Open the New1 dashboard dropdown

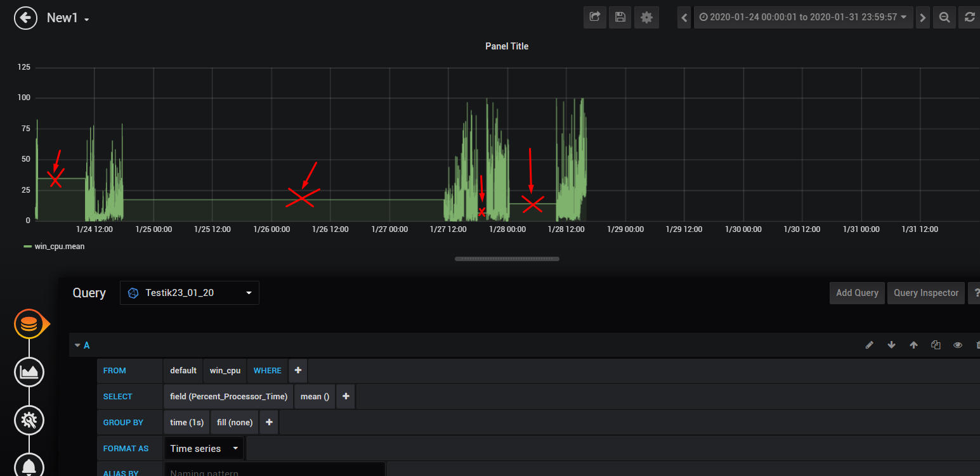click(68, 18)
